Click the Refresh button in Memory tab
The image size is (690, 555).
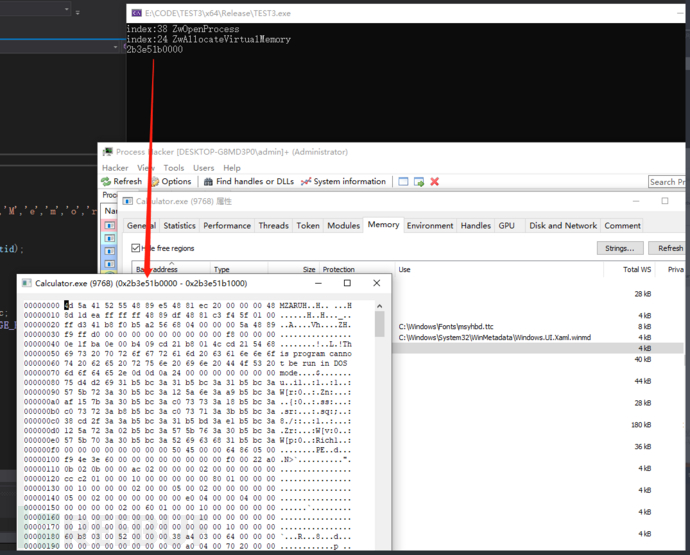pos(668,248)
